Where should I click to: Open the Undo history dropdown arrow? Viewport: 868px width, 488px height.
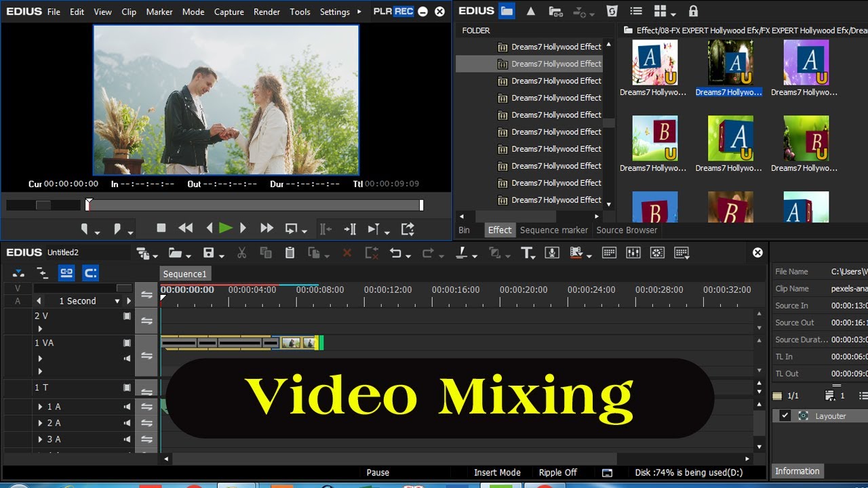point(408,256)
